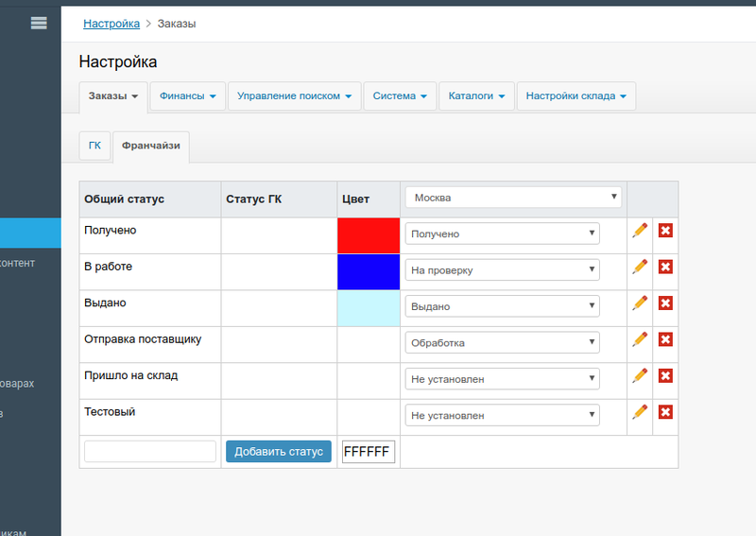Click the pencil edit icon for Получено
The width and height of the screenshot is (756, 536).
tap(640, 231)
